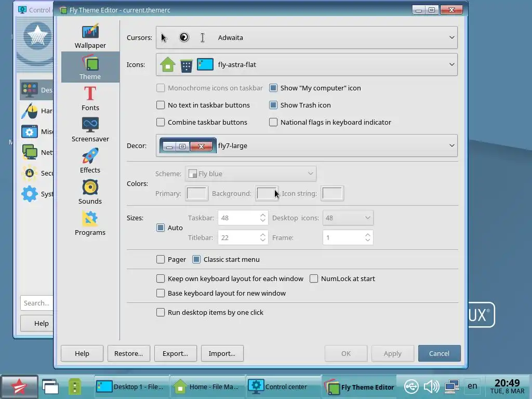Pick the Icon string color swatch
This screenshot has width=532, height=399.
point(332,193)
